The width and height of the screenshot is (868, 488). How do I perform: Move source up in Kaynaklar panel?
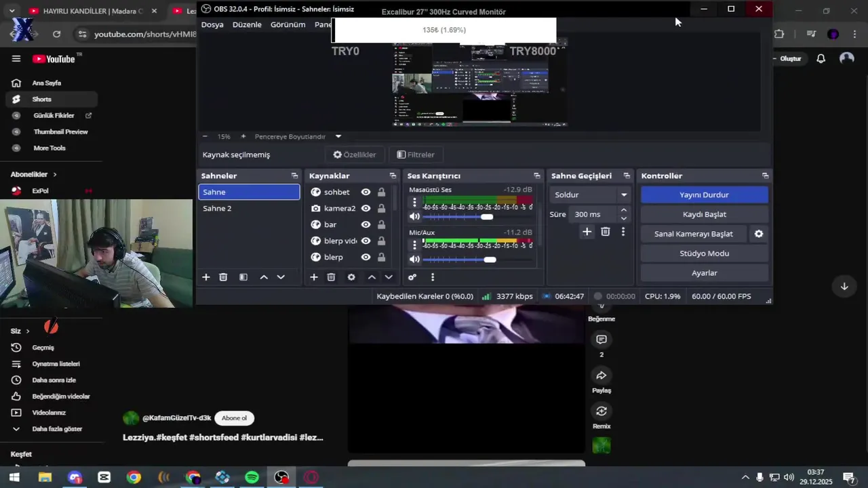pyautogui.click(x=372, y=277)
